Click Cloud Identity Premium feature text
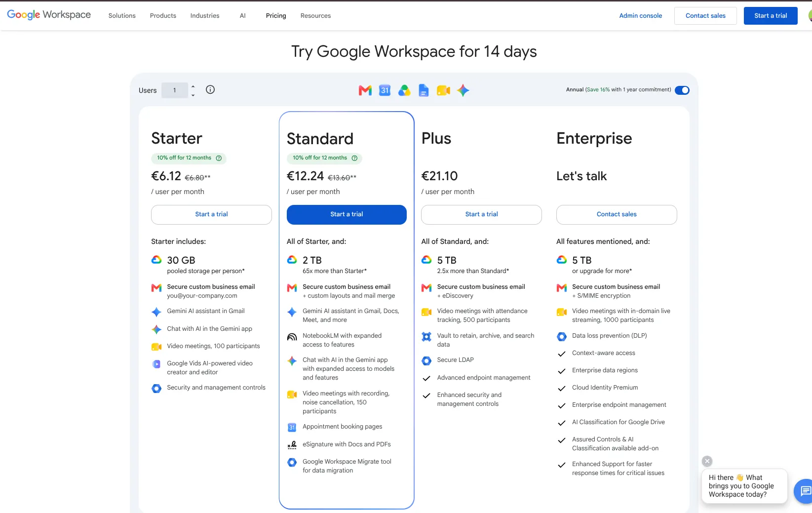The width and height of the screenshot is (812, 513). click(605, 388)
